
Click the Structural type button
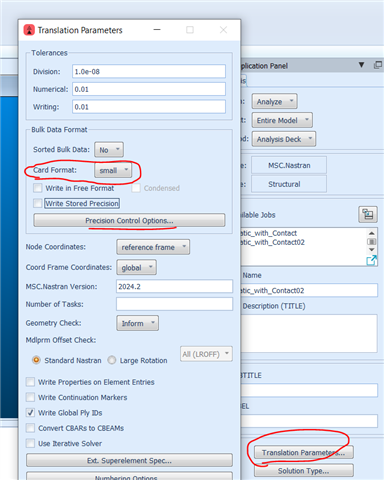289,184
